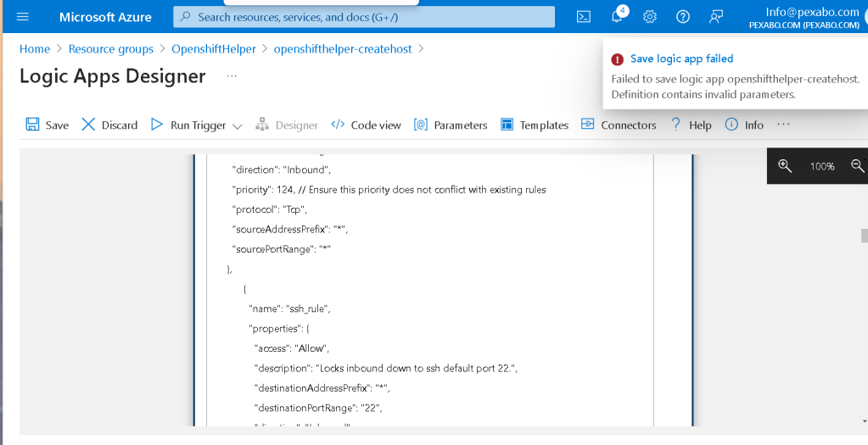This screenshot has width=868, height=445.
Task: Click the 100% zoom level indicator
Action: (x=822, y=166)
